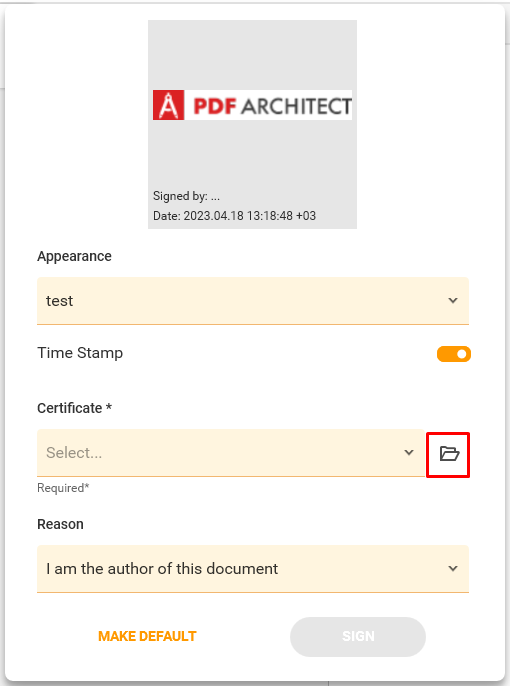Click the Appearance field label
The image size is (510, 686).
[x=74, y=256]
